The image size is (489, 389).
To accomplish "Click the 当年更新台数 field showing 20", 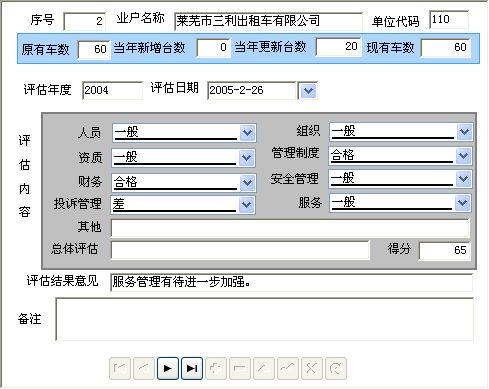I will (x=338, y=47).
